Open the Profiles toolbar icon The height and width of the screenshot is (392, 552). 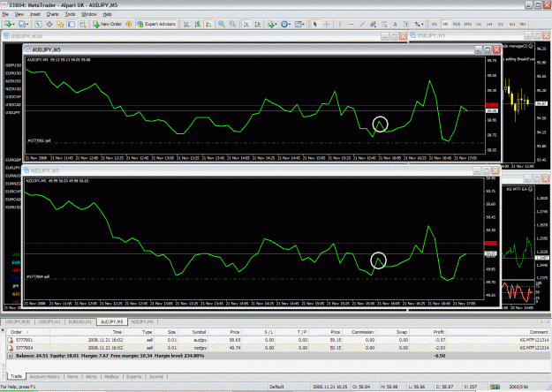pos(22,24)
